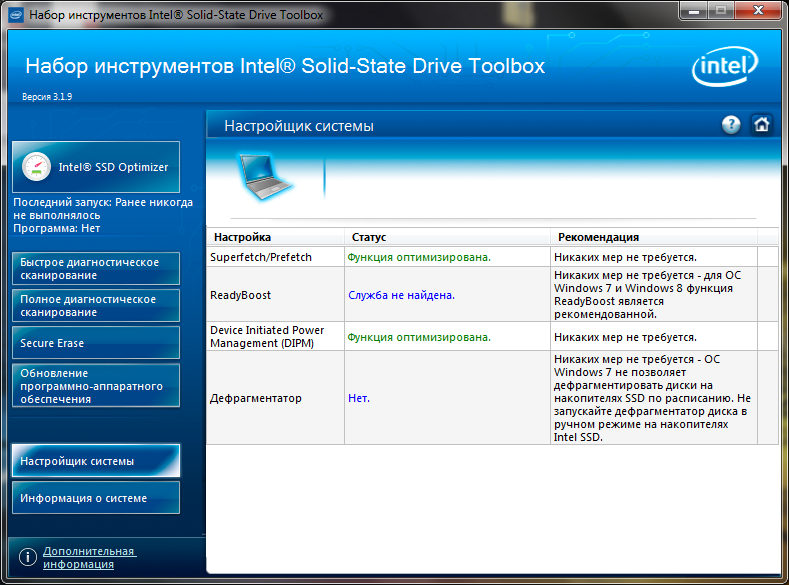Click the Программа: Нет text

[56, 228]
